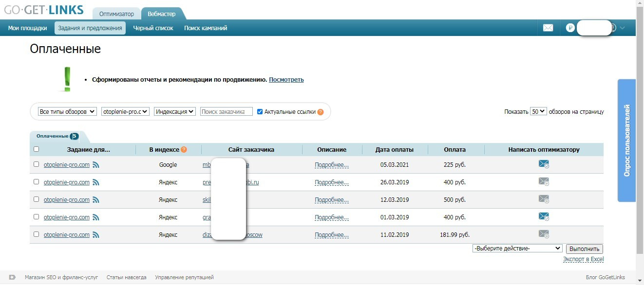
Task: Tick the checkbox for the 05.03.2021 row
Action: 36,164
